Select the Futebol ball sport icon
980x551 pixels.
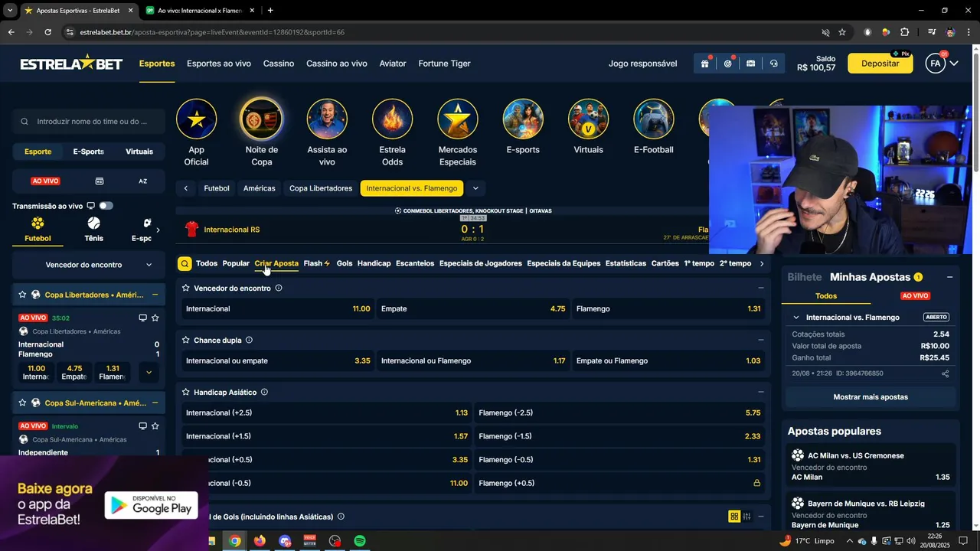(38, 223)
